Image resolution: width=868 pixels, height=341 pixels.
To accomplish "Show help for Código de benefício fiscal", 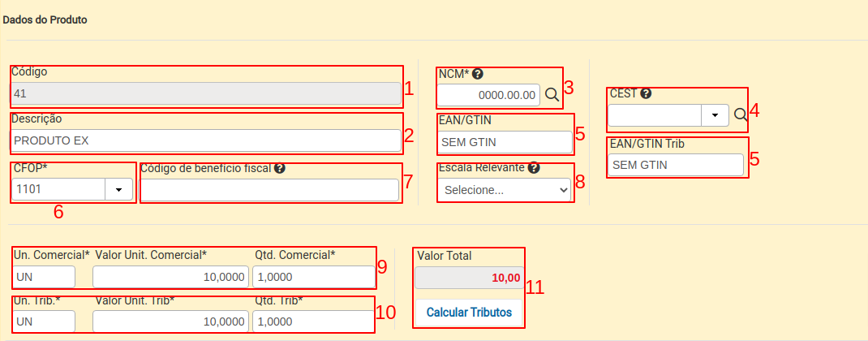I will [x=280, y=169].
